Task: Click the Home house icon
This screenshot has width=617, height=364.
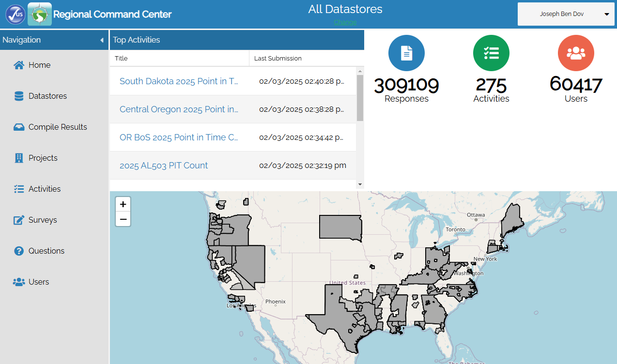Action: point(19,65)
